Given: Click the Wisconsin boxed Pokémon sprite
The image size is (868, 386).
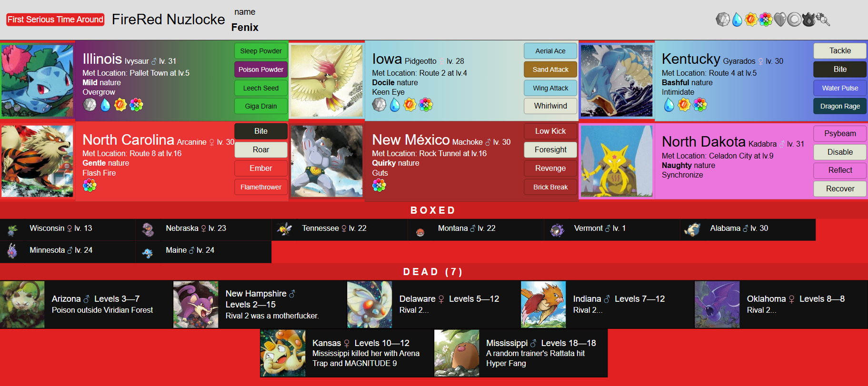Looking at the screenshot, I should (13, 230).
